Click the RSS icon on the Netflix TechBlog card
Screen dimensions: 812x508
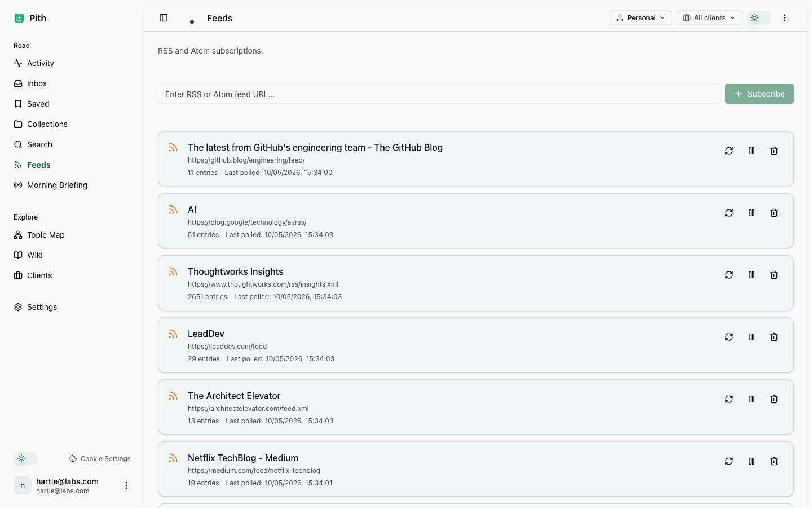(x=173, y=458)
